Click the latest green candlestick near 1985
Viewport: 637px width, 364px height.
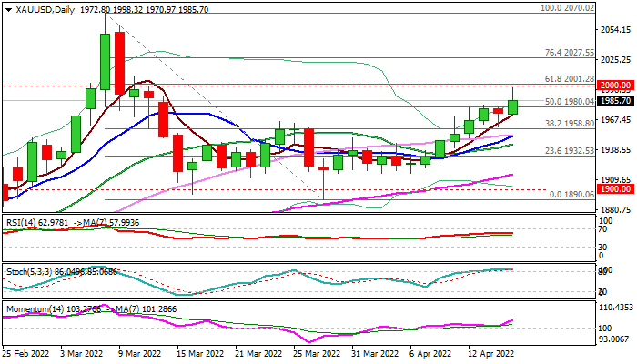pos(512,107)
